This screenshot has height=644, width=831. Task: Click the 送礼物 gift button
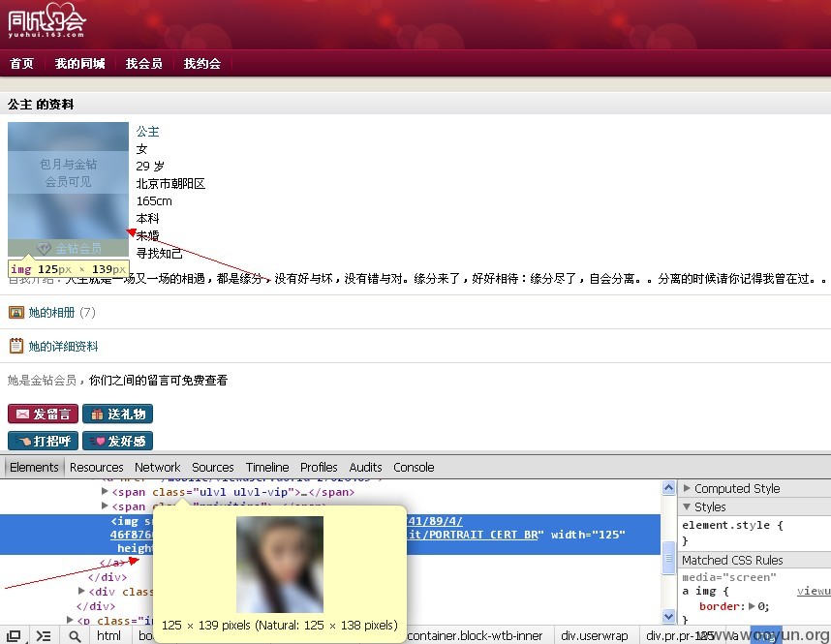(x=117, y=414)
